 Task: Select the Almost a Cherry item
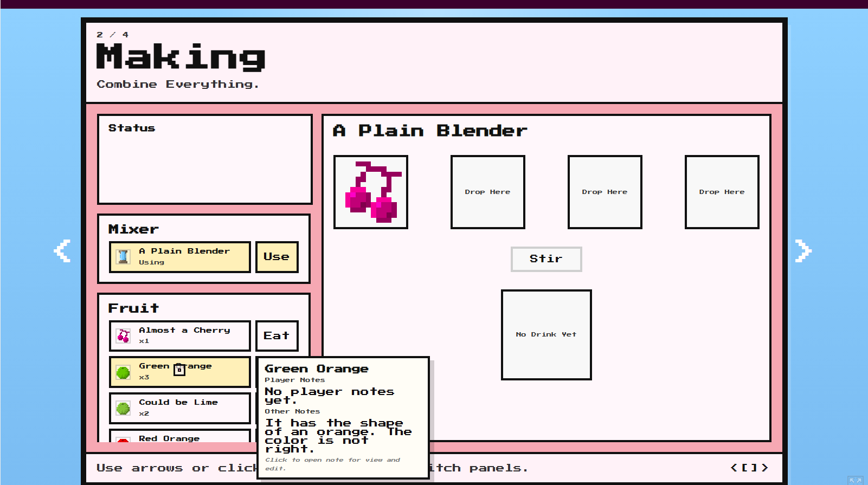click(x=180, y=336)
